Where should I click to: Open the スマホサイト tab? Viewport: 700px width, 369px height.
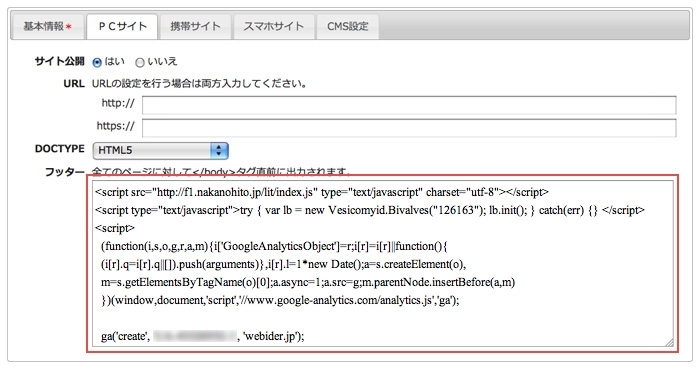pos(273,27)
